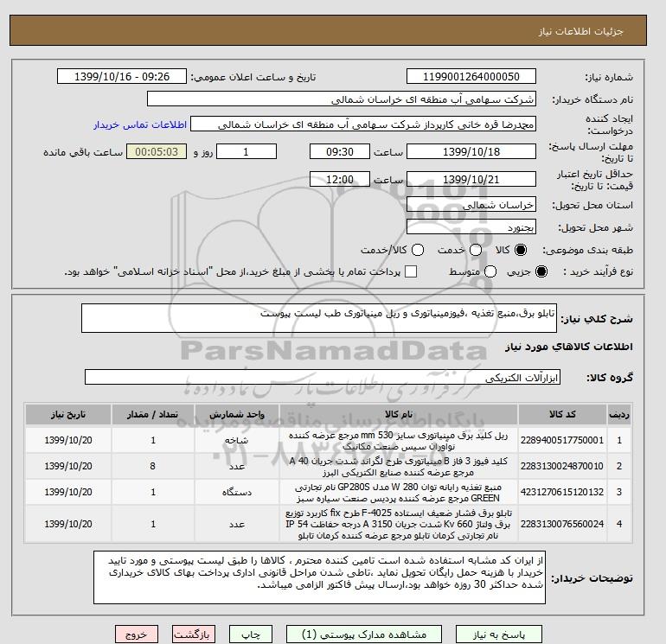Click the کلید فیوز 3 فاز item name
The height and width of the screenshot is (644, 666).
coord(399,467)
